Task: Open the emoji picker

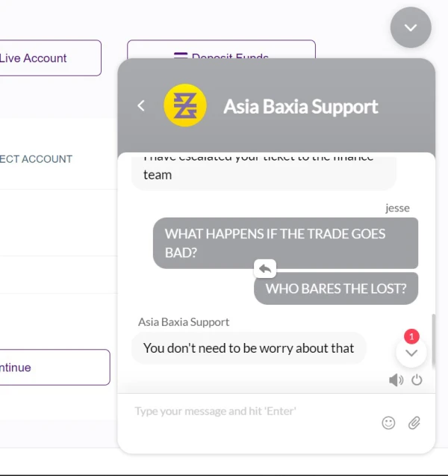Action: tap(388, 423)
